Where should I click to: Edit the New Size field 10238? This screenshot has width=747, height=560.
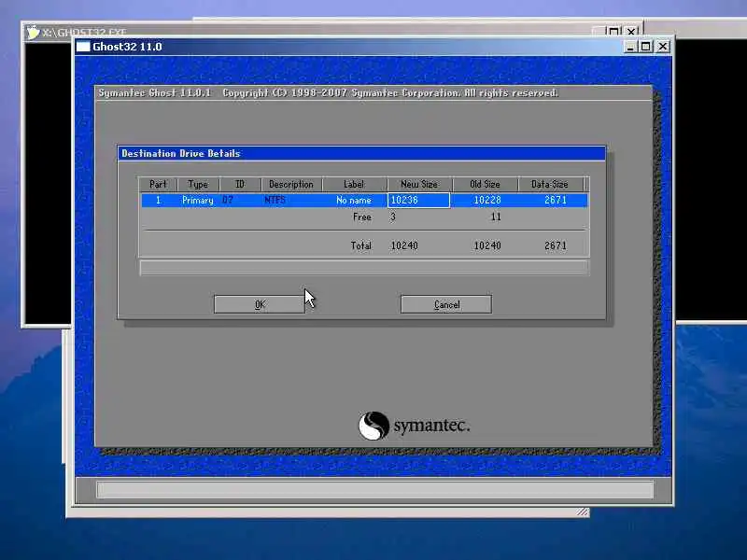418,200
